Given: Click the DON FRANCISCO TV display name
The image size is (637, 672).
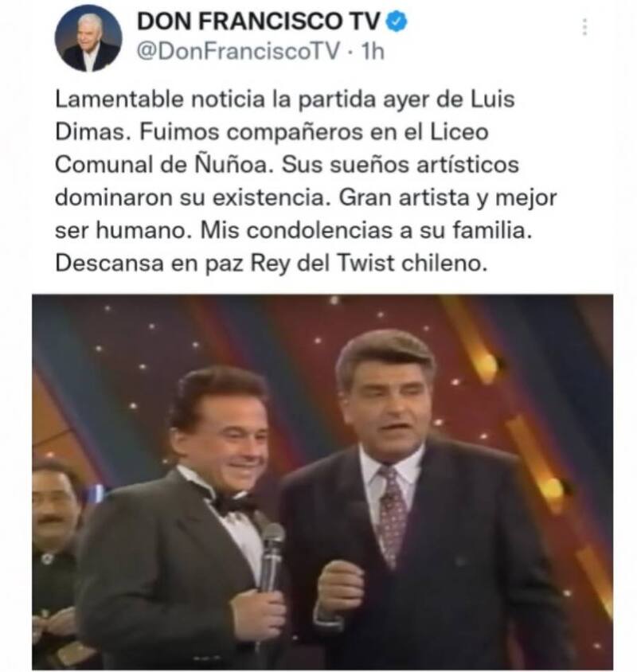Looking at the screenshot, I should point(259,21).
